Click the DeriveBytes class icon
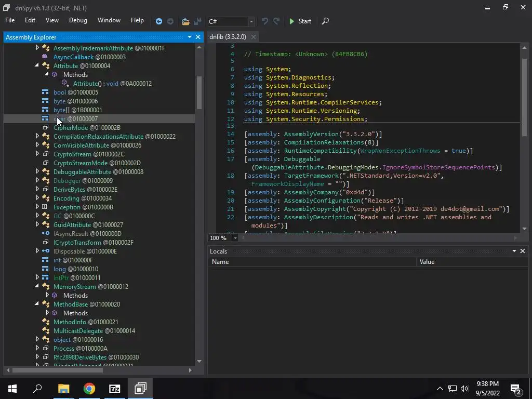This screenshot has height=399, width=532. (x=45, y=189)
